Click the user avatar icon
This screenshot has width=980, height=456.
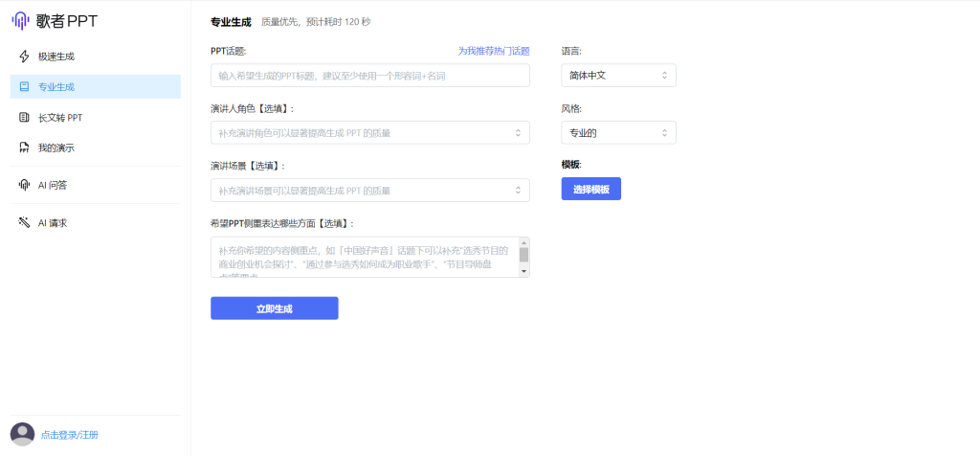(x=22, y=434)
